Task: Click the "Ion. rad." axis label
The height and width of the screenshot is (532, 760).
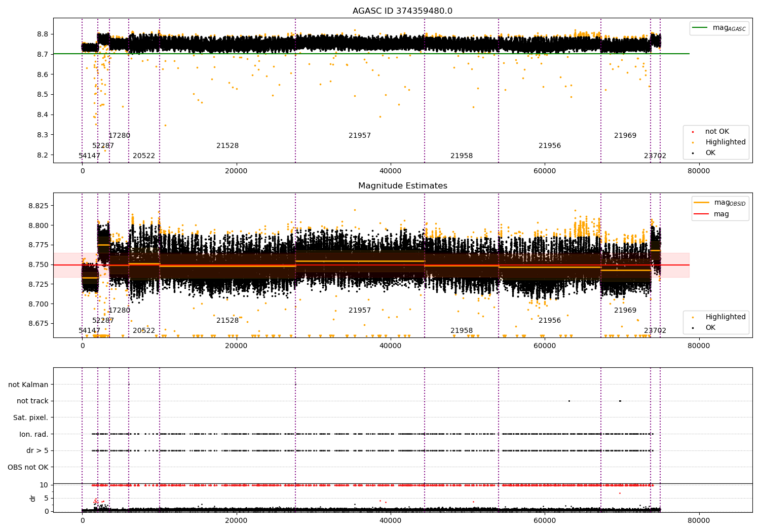Action: tap(34, 435)
